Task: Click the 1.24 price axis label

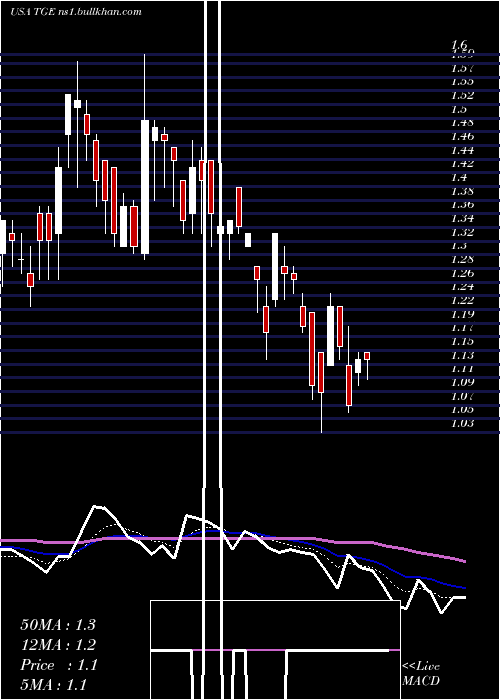Action: click(462, 287)
